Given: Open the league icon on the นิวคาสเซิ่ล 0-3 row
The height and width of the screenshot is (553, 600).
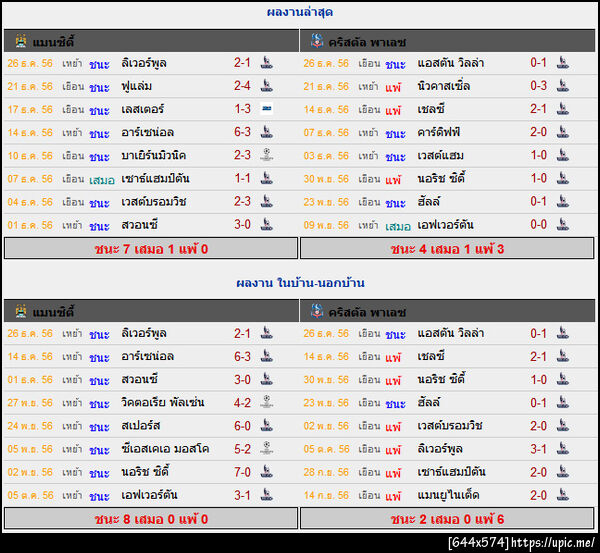Looking at the screenshot, I should click(x=562, y=86).
